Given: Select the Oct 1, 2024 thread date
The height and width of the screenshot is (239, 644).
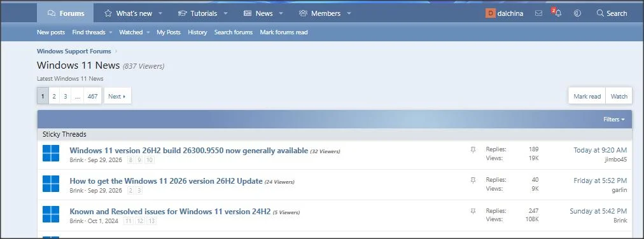Looking at the screenshot, I should 102,221.
